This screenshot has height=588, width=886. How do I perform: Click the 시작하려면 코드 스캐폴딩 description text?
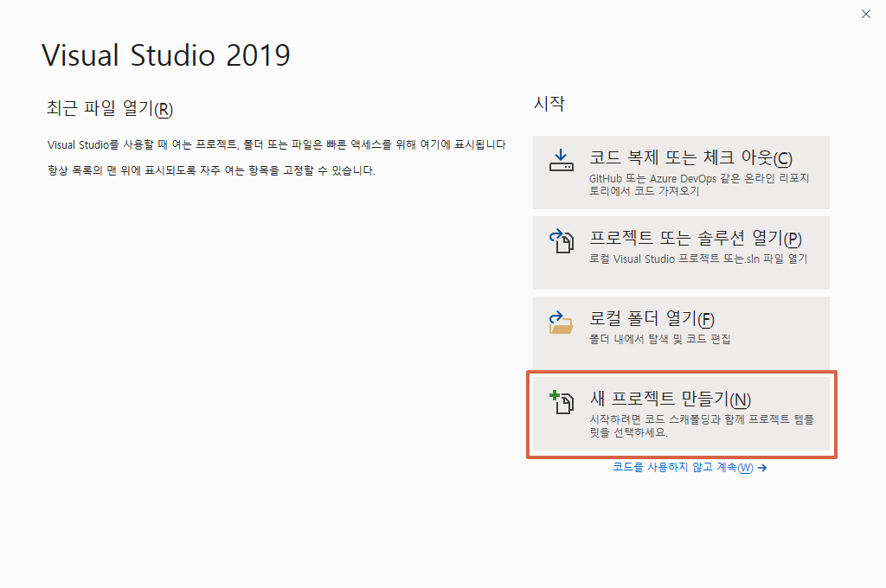701,426
